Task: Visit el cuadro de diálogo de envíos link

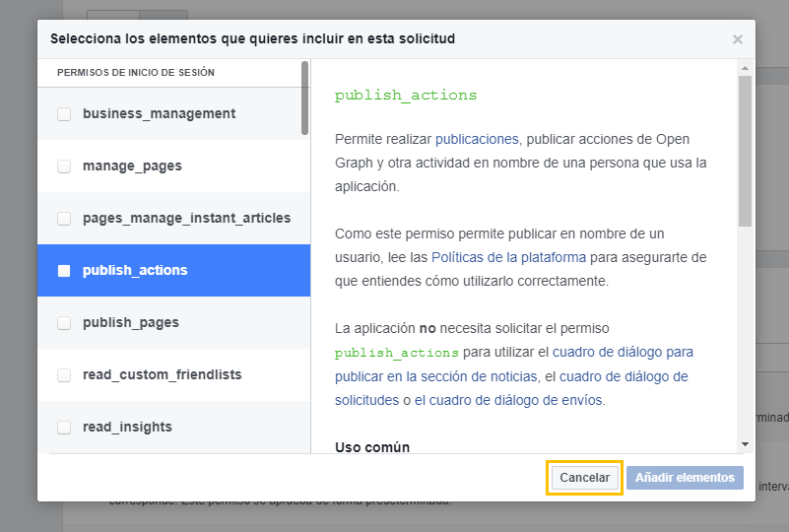Action: pos(508,400)
